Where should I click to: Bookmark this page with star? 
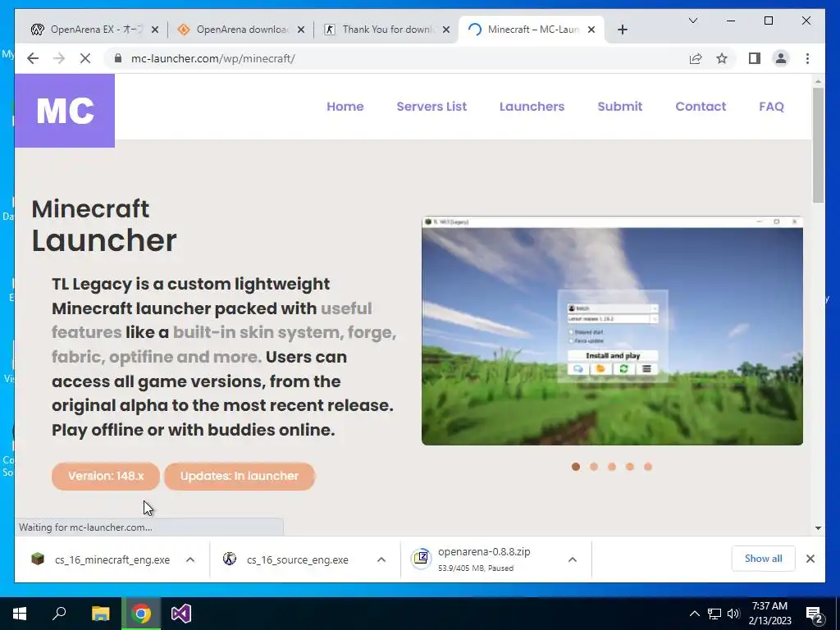click(x=722, y=58)
